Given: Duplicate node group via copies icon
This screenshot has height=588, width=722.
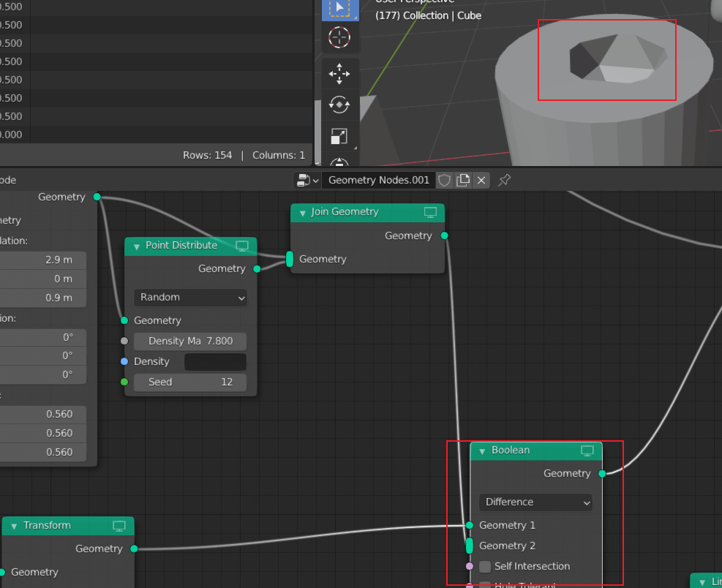Looking at the screenshot, I should (463, 180).
